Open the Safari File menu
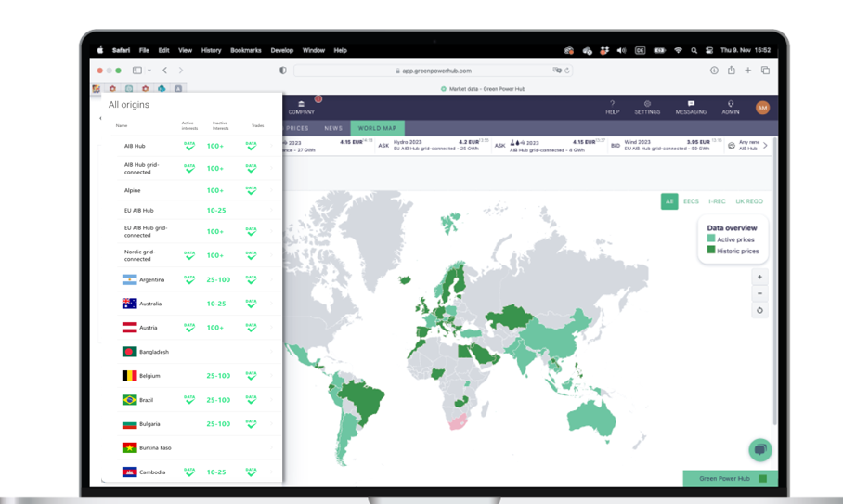The image size is (843, 504). click(x=144, y=50)
